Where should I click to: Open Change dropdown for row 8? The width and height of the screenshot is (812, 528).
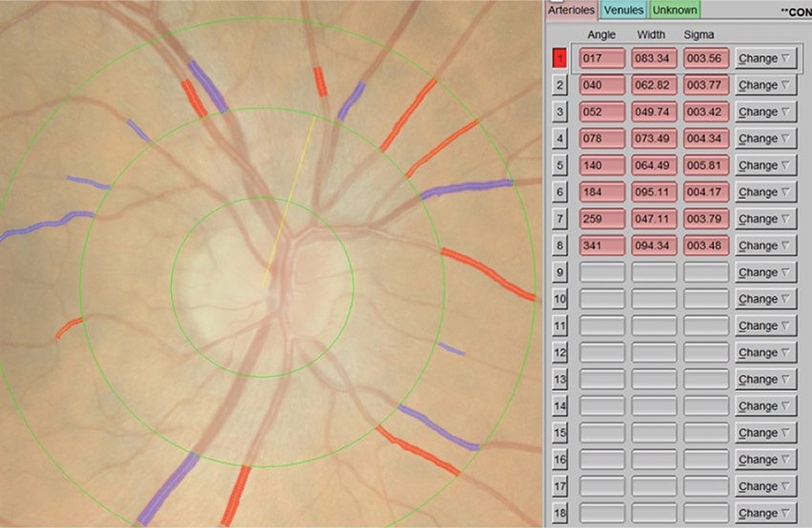(766, 246)
